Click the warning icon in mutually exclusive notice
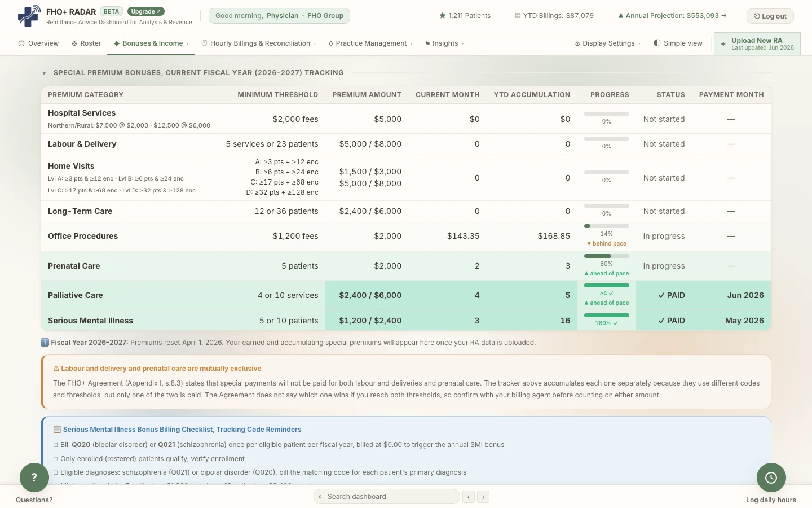 pos(56,369)
